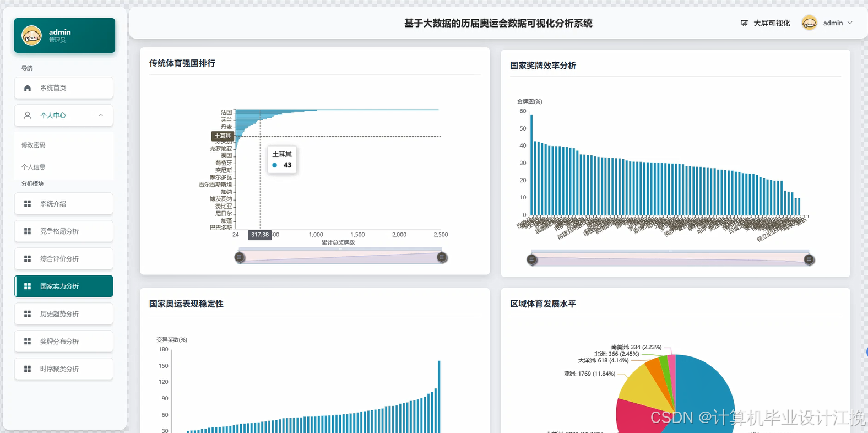The image size is (868, 433).
Task: Click left zoom handle of 国家奖牌效率分析 chart
Action: (532, 259)
